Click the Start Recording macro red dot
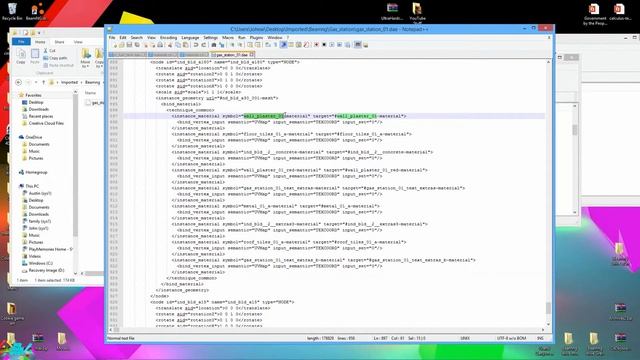 (x=316, y=45)
